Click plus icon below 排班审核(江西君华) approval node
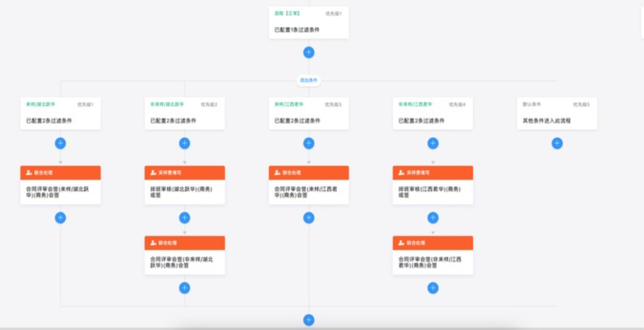Image resolution: width=644 pixels, height=330 pixels. click(433, 218)
